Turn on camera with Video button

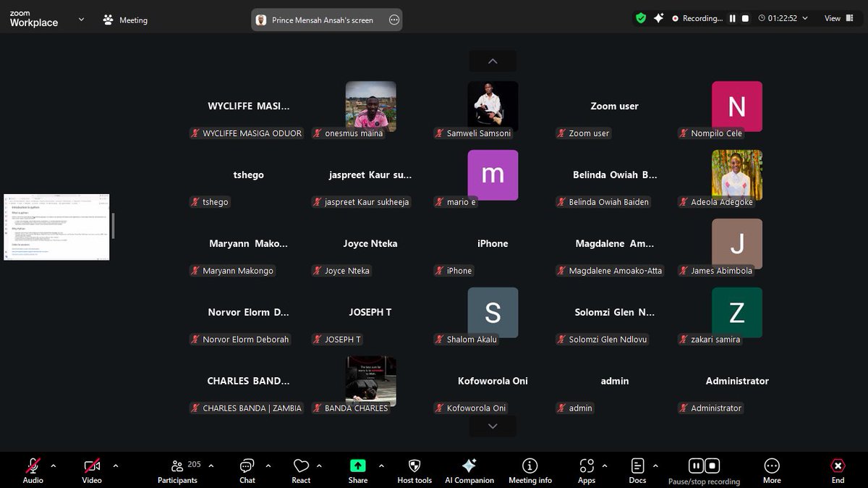click(92, 470)
